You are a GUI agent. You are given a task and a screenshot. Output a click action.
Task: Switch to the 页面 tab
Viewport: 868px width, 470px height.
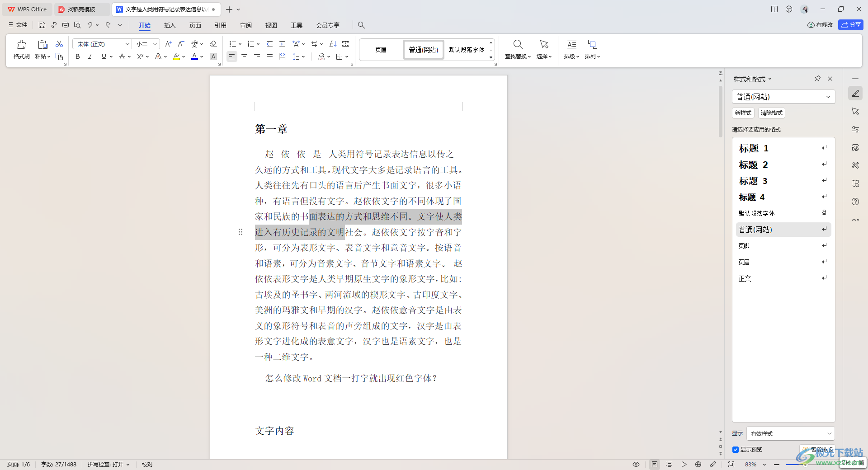tap(195, 25)
